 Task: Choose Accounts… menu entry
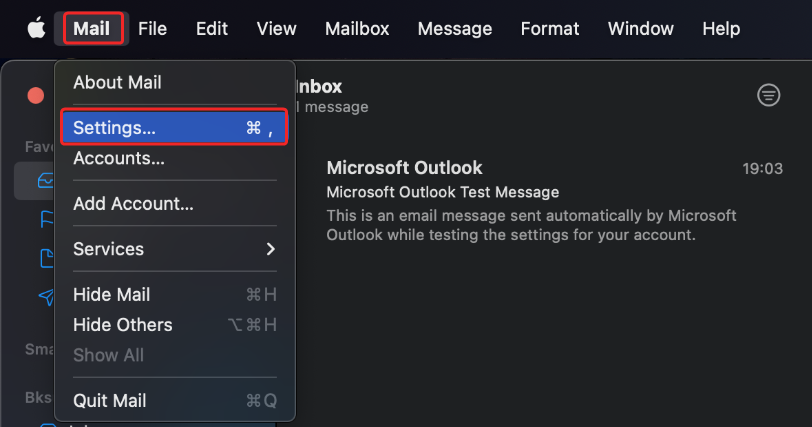(175, 158)
